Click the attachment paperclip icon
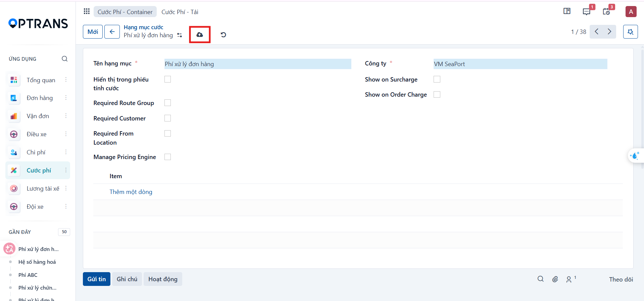This screenshot has width=644, height=301. [555, 279]
